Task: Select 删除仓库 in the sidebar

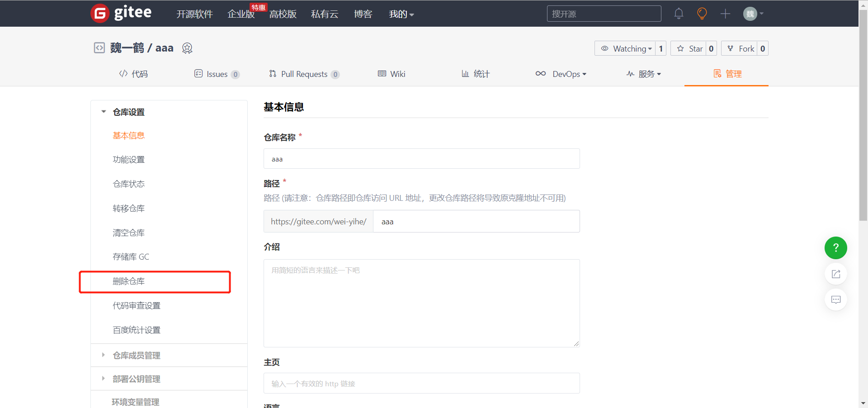Action: pyautogui.click(x=128, y=281)
